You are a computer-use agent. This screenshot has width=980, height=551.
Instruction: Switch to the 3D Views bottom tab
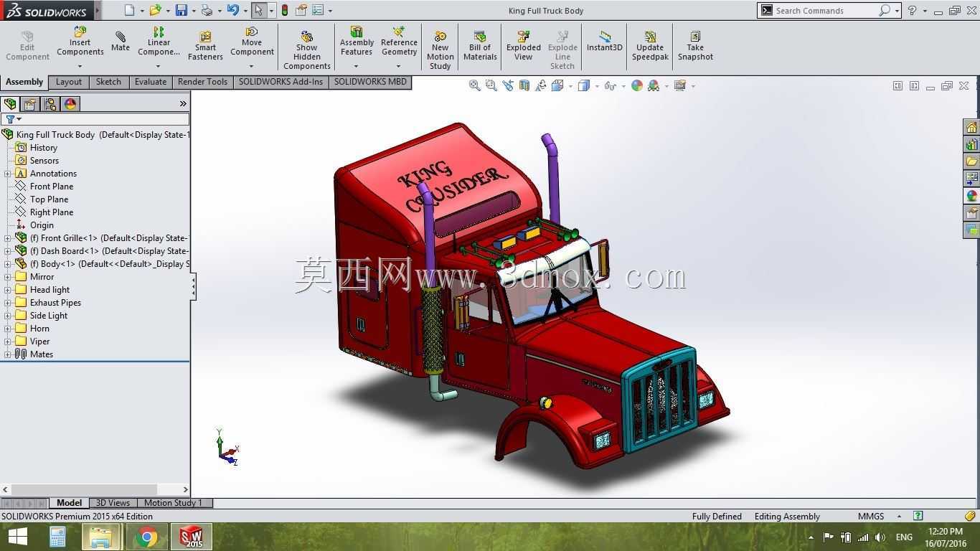[113, 503]
